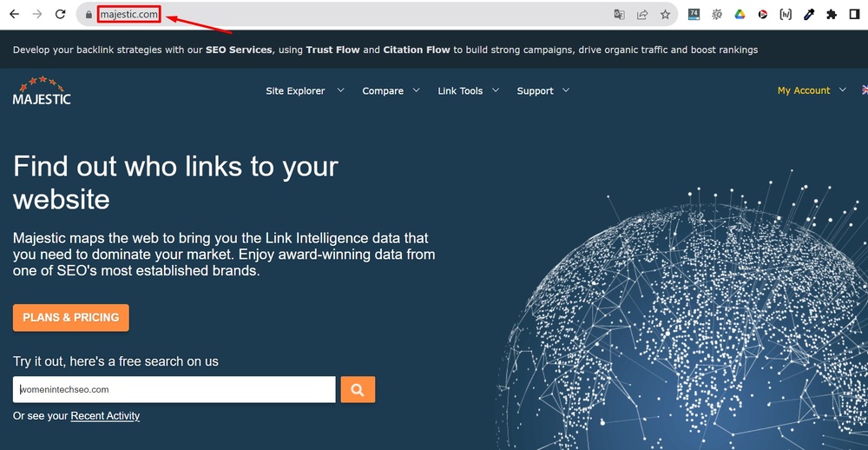Open the Compare menu
The height and width of the screenshot is (450, 868).
[383, 91]
